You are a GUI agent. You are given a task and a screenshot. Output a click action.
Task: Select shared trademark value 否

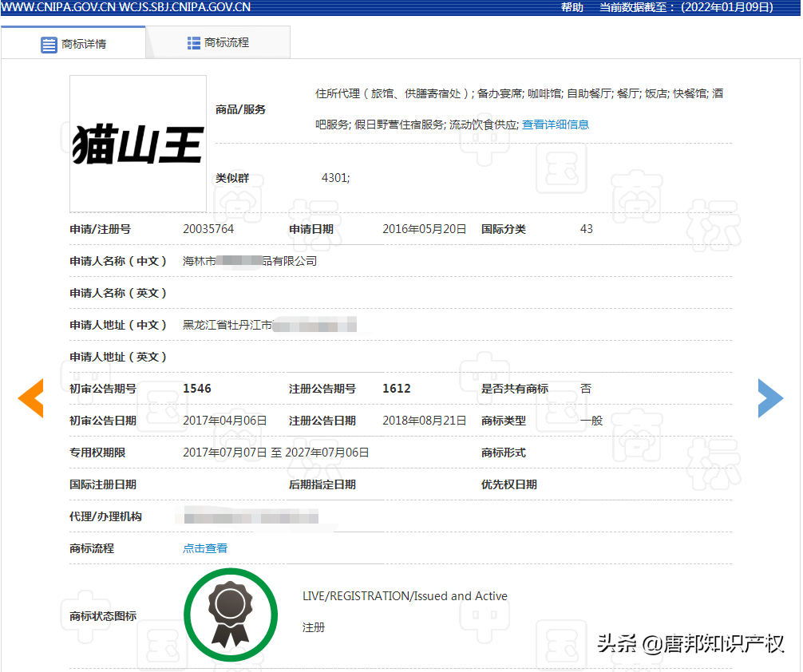(x=586, y=389)
